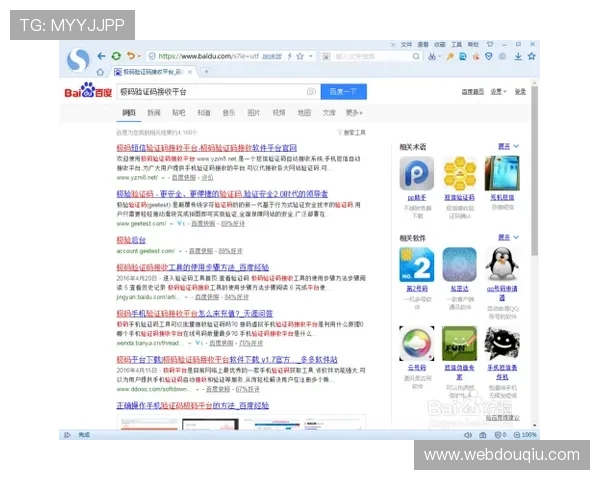600x480 pixels.
Task: Open the green FUN chat app thumbnail
Action: (460, 343)
